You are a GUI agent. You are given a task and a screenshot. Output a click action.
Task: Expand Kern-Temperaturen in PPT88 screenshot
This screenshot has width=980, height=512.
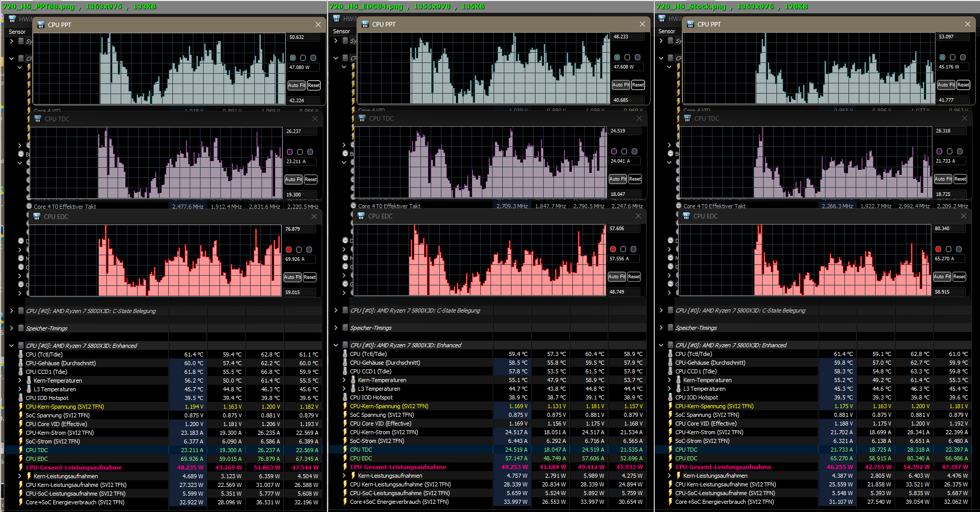pos(20,380)
